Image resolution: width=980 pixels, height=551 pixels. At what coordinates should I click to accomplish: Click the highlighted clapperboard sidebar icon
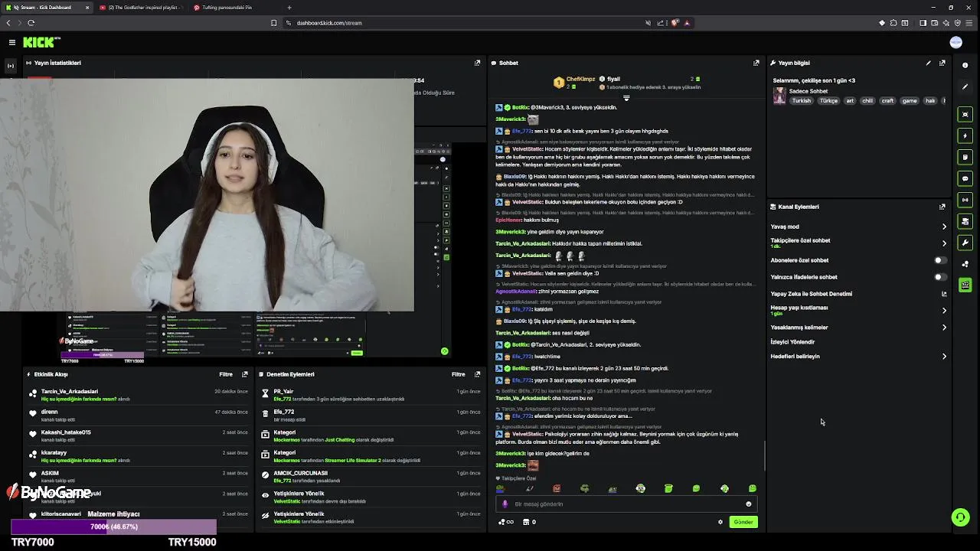tap(965, 285)
